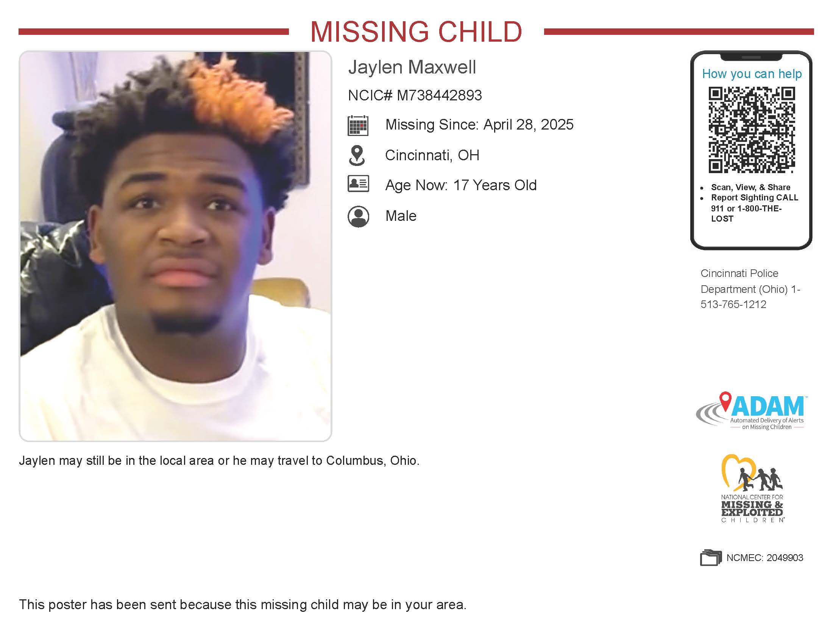Click the QR code in the phone graphic

click(x=751, y=130)
